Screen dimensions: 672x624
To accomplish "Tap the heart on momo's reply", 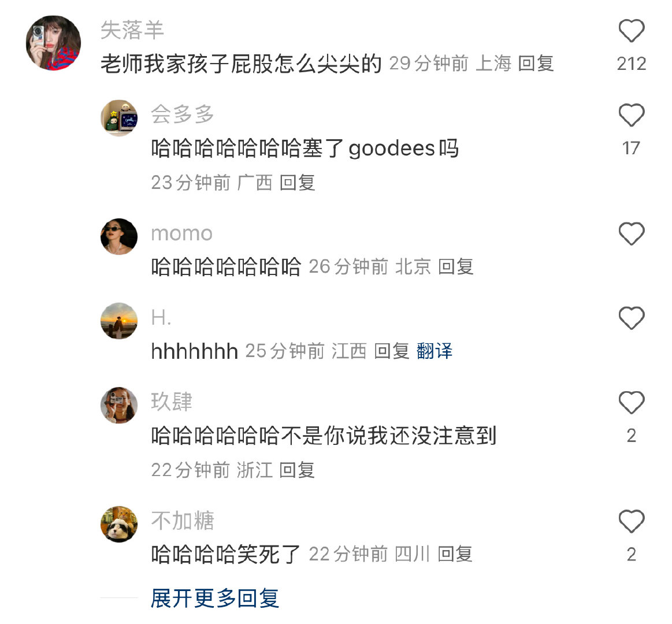I will [632, 234].
